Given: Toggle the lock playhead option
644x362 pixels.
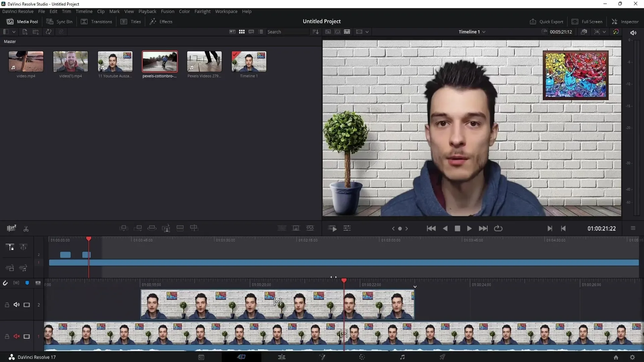Looking at the screenshot, I should (x=10, y=247).
